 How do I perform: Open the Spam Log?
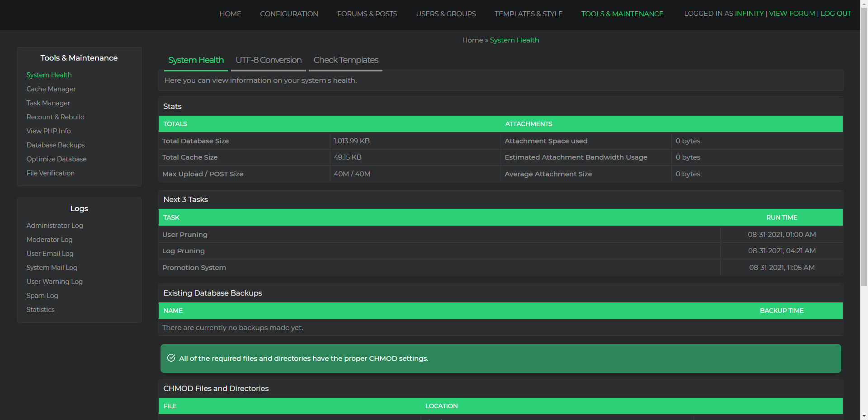click(x=42, y=296)
